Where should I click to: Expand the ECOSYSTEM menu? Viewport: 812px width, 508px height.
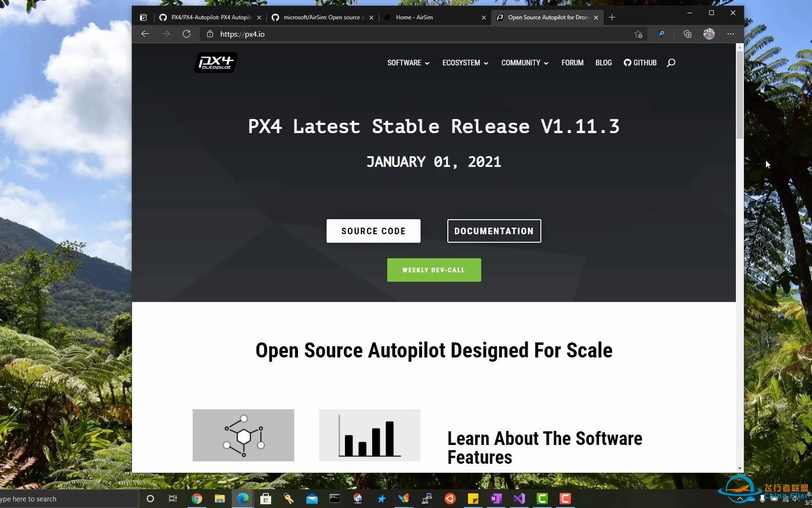[465, 63]
